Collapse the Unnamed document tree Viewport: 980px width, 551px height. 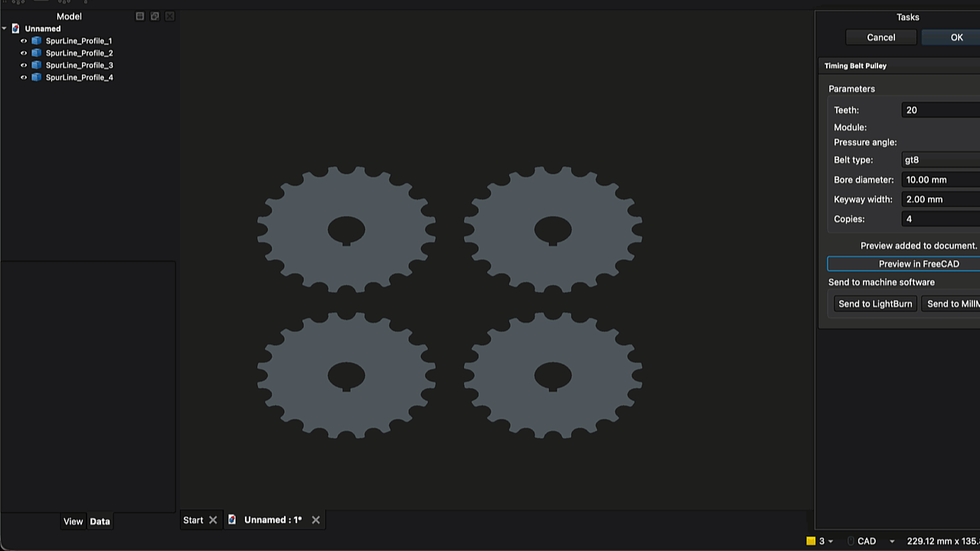[5, 28]
